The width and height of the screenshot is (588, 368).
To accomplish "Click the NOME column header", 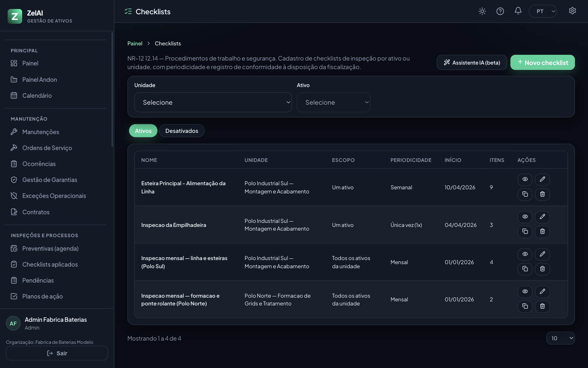I will 149,160.
